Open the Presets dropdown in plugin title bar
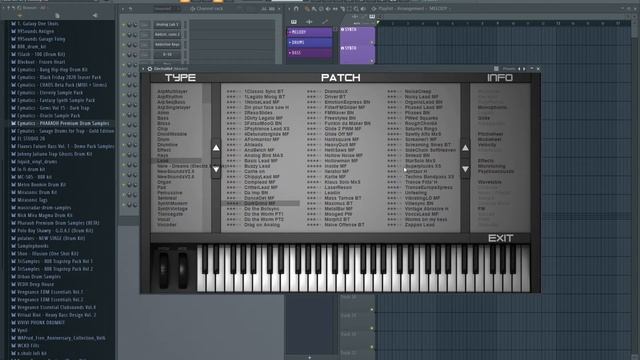The width and height of the screenshot is (640, 360). click(x=509, y=69)
